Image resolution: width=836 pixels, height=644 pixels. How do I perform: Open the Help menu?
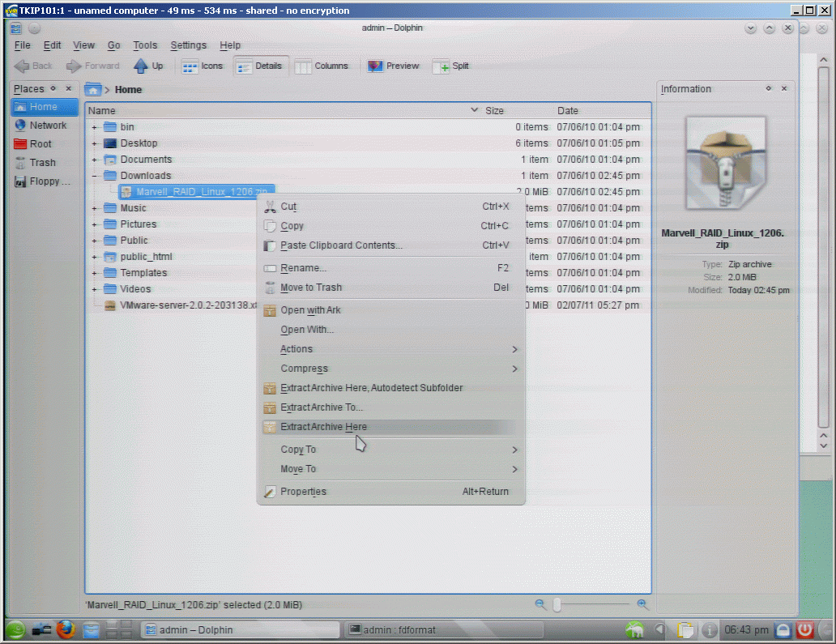pos(230,45)
